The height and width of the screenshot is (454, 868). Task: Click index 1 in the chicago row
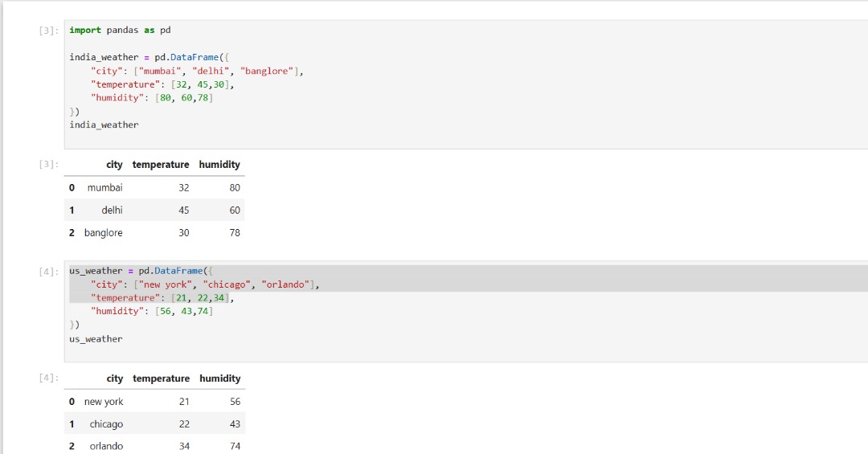pyautogui.click(x=72, y=424)
